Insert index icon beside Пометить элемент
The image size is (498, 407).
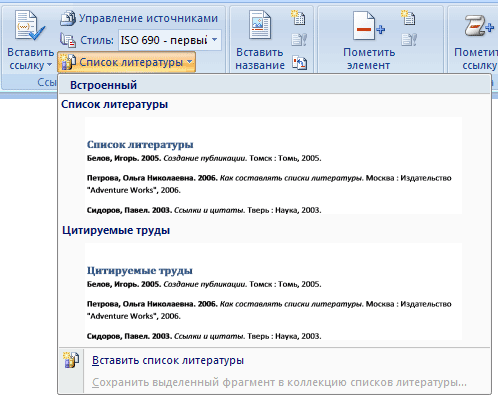(x=408, y=18)
